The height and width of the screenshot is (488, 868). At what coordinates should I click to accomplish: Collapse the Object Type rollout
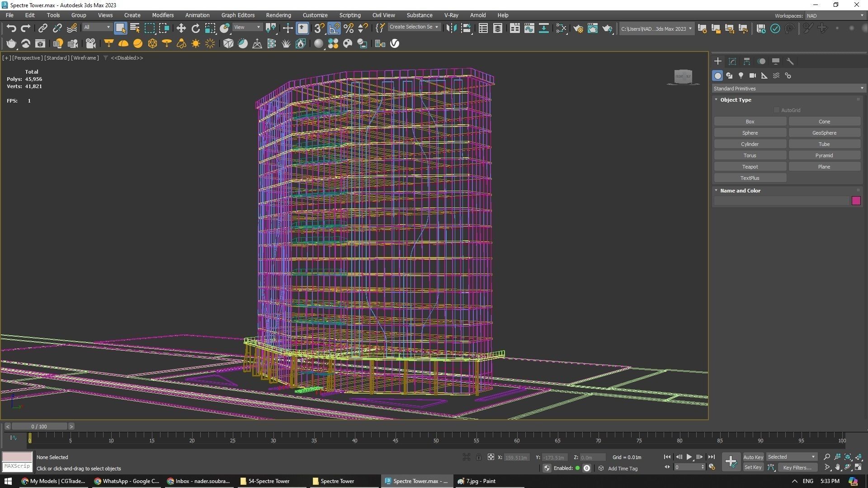[736, 100]
